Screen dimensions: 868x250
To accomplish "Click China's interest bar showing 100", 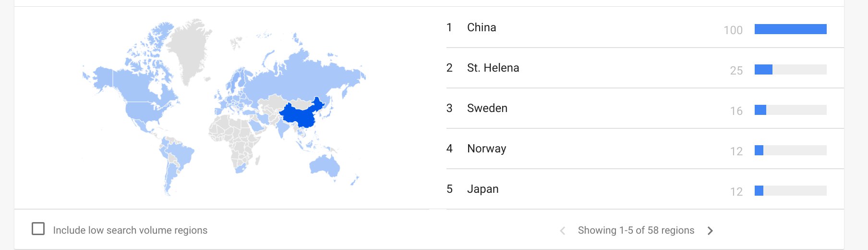I will coord(791,29).
